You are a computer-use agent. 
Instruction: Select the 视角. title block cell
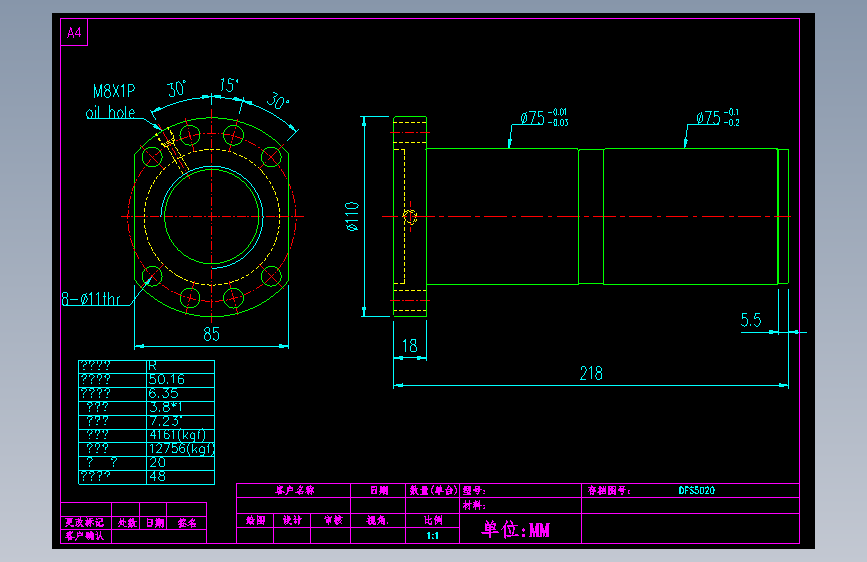378,521
